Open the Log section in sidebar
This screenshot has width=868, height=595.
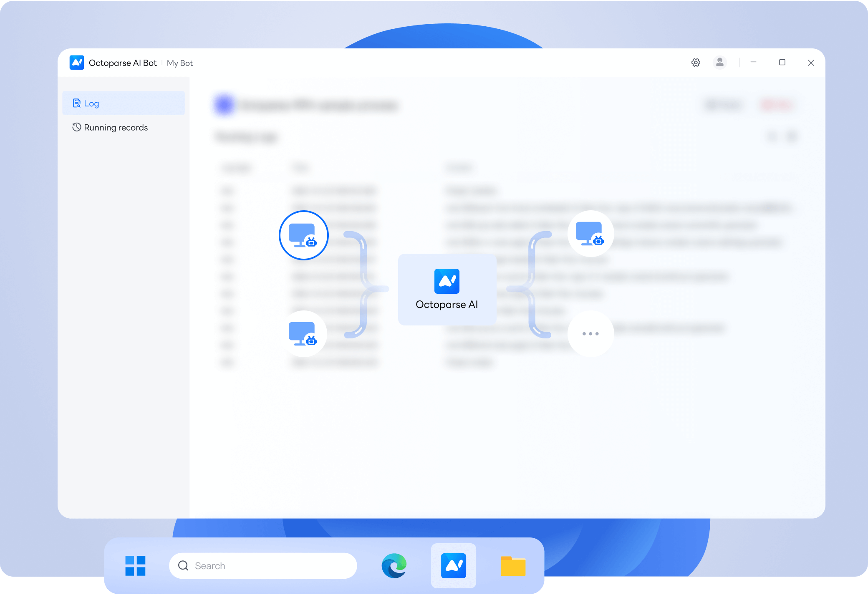click(x=124, y=103)
